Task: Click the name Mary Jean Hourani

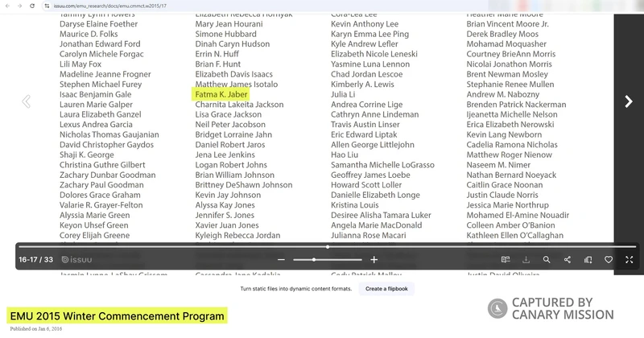Action: pyautogui.click(x=229, y=24)
